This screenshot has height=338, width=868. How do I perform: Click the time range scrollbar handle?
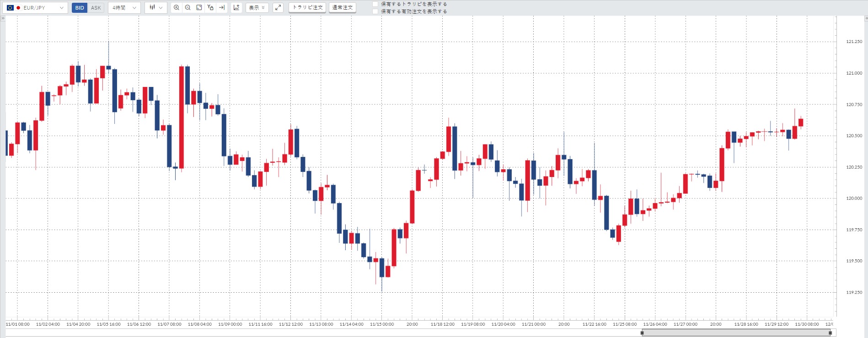[x=736, y=333]
